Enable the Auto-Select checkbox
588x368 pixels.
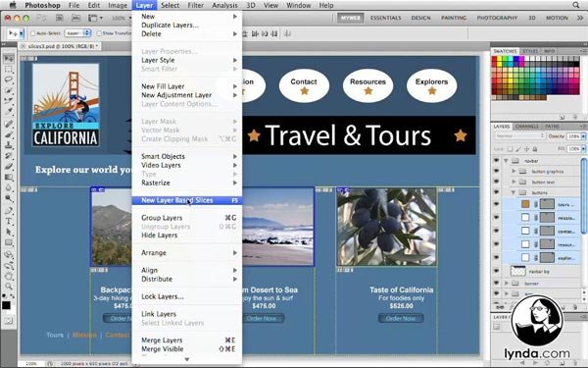tap(32, 33)
